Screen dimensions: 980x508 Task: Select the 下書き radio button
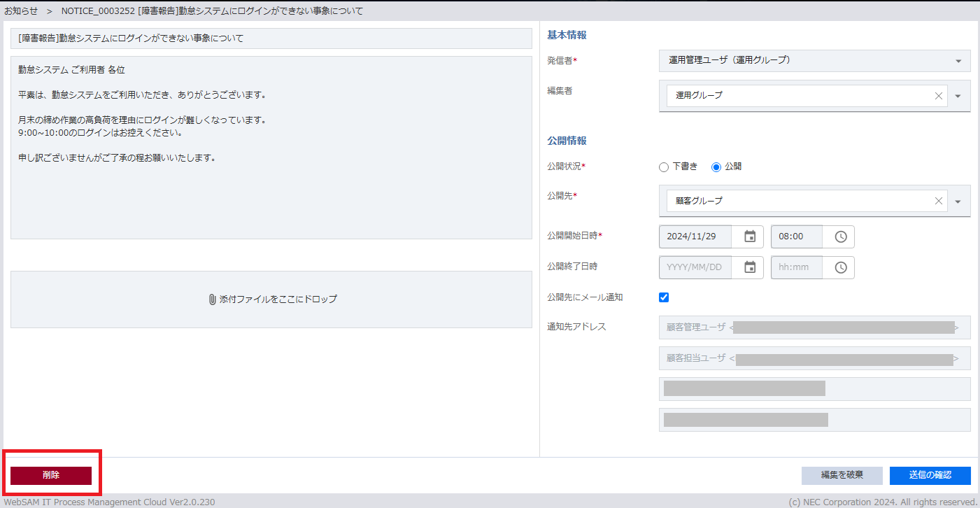[664, 167]
